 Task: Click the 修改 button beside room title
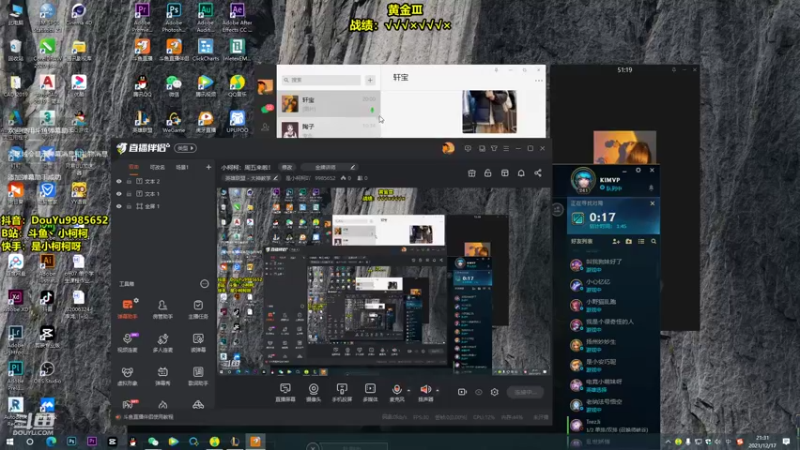click(x=287, y=167)
